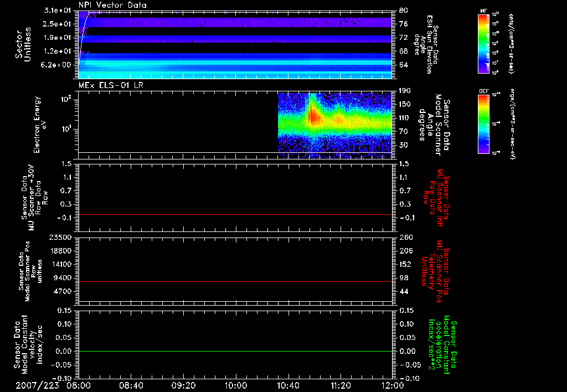Click the 12:00 time axis label
The width and height of the screenshot is (567, 392).
click(x=392, y=385)
